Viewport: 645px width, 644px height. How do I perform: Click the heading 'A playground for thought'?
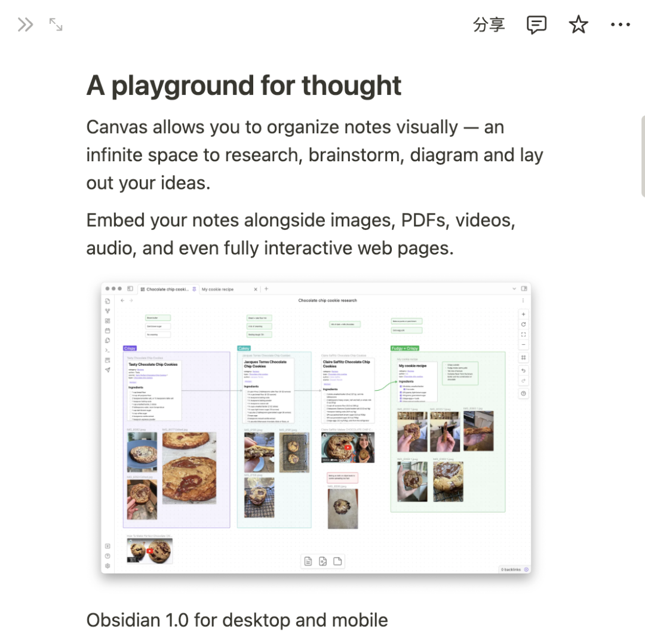click(244, 85)
